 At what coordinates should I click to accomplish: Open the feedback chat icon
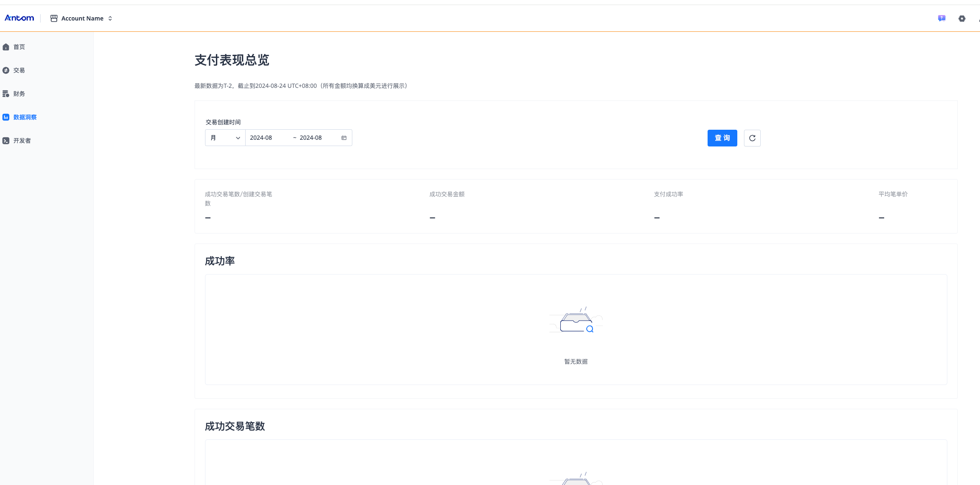click(942, 18)
